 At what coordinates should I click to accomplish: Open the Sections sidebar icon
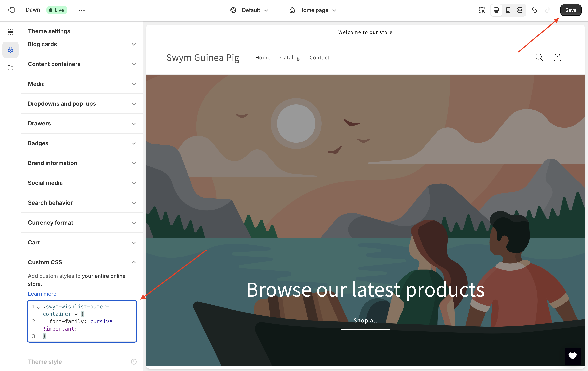click(x=11, y=32)
